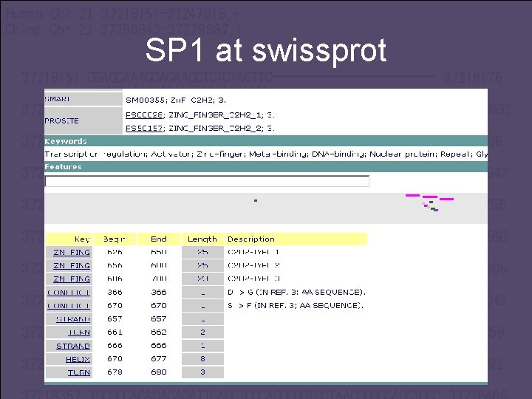Click the STRAND link beginning at 666

tap(73, 346)
